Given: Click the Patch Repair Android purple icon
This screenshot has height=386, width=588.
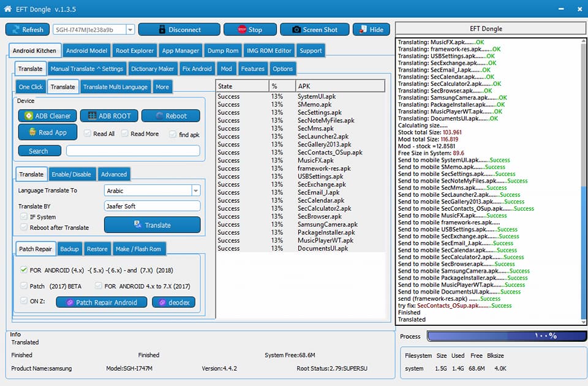Looking at the screenshot, I should pos(70,302).
